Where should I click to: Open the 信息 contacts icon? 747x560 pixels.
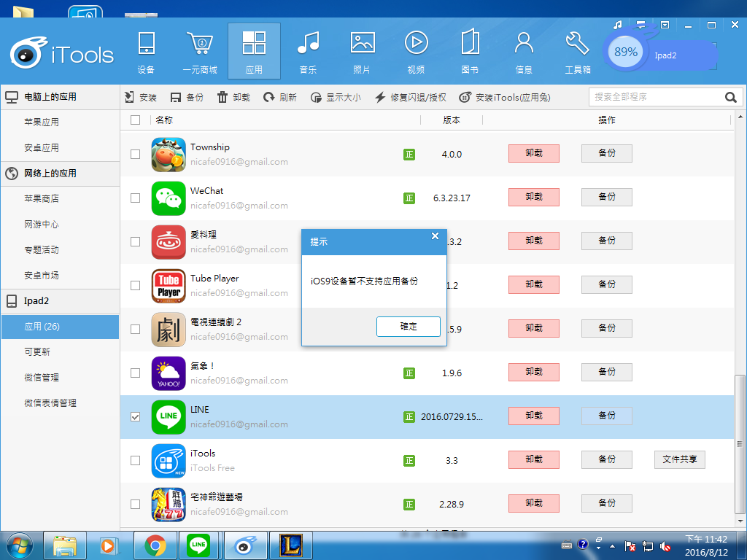coord(524,42)
